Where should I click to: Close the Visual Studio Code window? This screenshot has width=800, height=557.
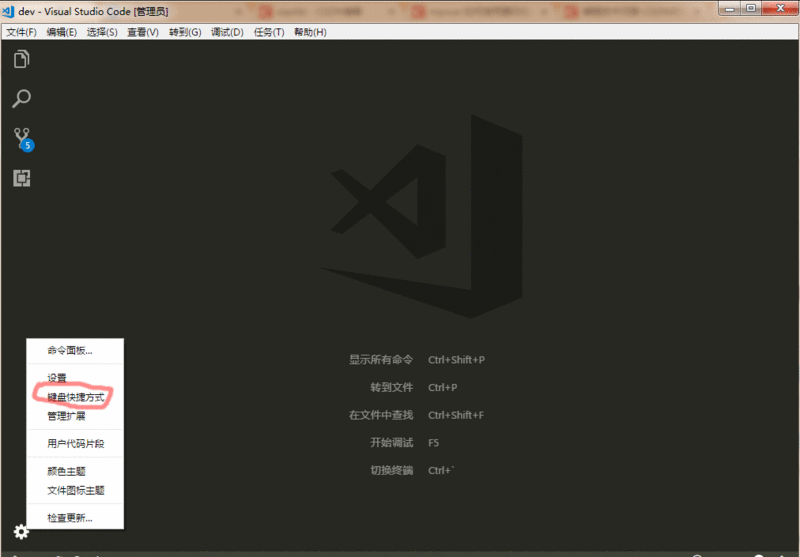tap(780, 9)
